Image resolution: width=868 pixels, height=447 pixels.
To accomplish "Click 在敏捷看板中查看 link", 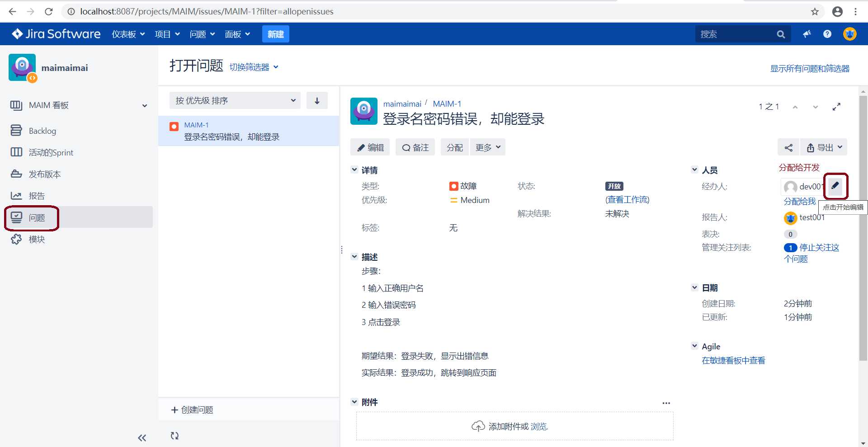I will click(x=733, y=360).
